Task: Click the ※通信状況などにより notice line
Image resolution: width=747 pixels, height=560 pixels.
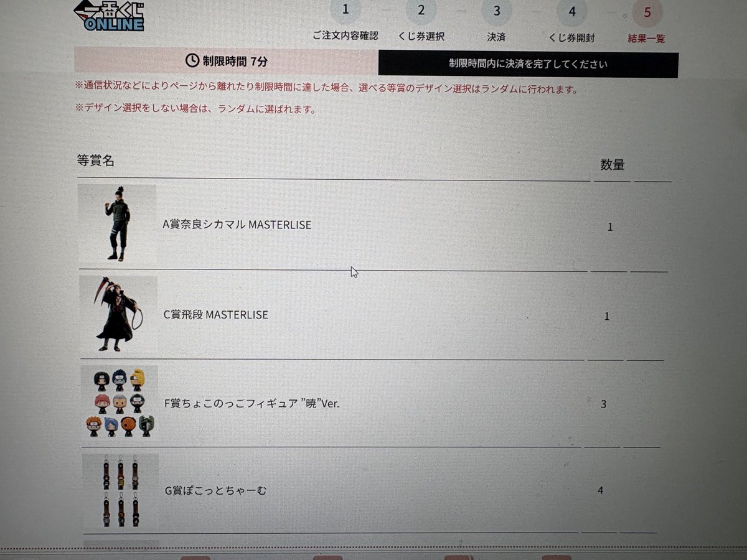Action: (326, 89)
